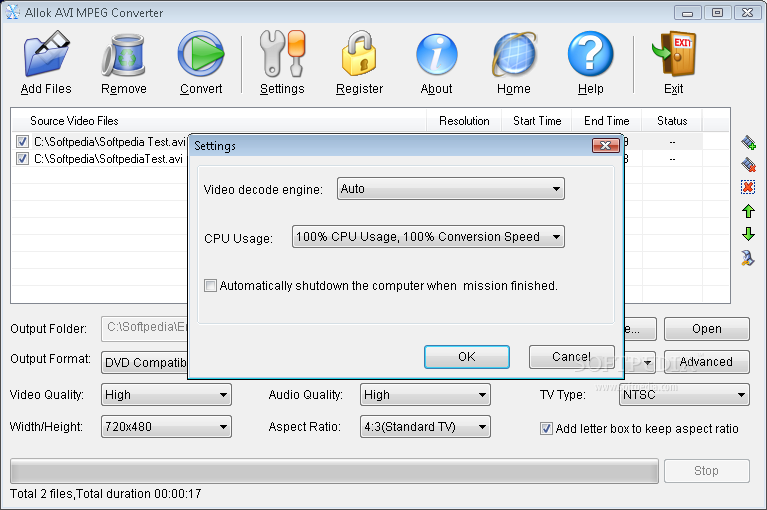Click the Add Files toolbar icon
This screenshot has width=767, height=510.
coord(46,54)
